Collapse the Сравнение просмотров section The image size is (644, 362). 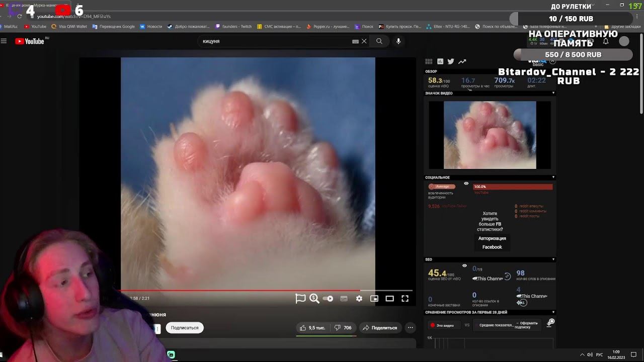553,312
